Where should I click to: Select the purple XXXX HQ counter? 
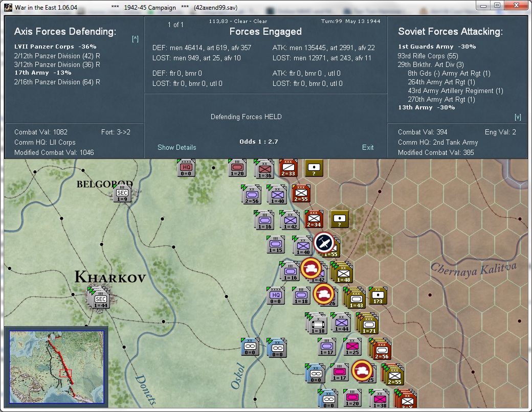[276, 295]
